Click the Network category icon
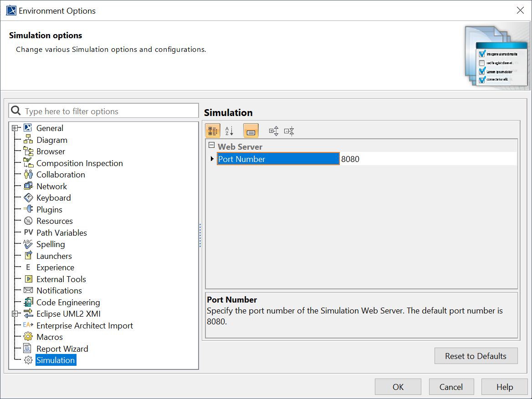This screenshot has width=532, height=399. (x=28, y=186)
